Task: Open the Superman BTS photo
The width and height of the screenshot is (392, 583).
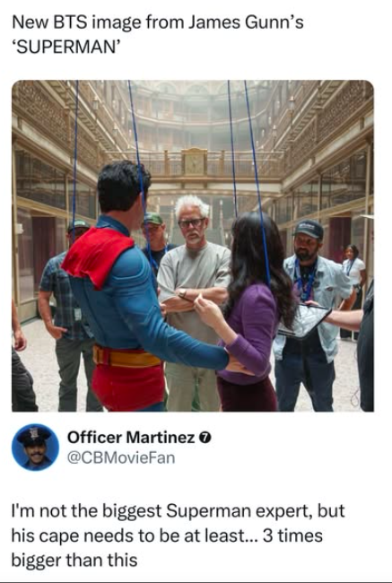Action: pyautogui.click(x=193, y=246)
